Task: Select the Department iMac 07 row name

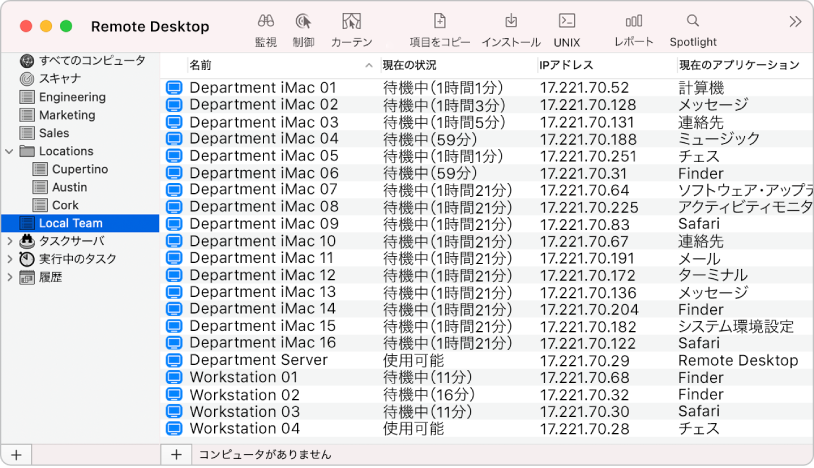Action: [x=264, y=190]
